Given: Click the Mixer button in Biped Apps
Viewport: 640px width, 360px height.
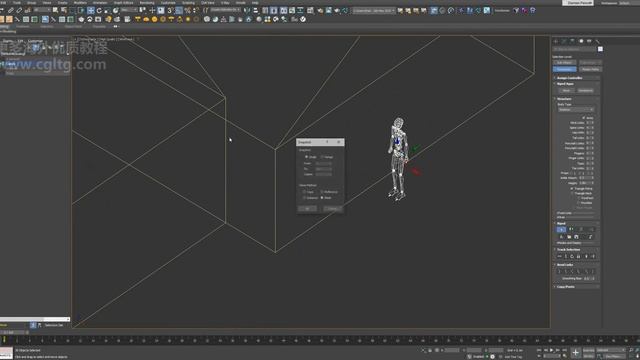Looking at the screenshot, I should coord(566,91).
